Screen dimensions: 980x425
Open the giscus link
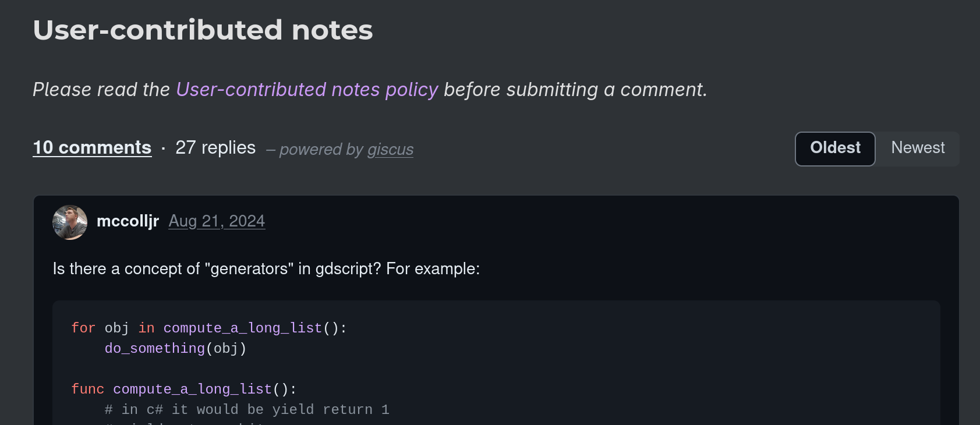click(x=390, y=150)
